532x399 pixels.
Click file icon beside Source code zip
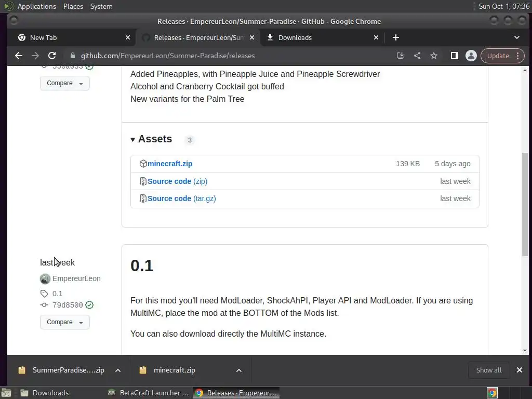pyautogui.click(x=143, y=181)
